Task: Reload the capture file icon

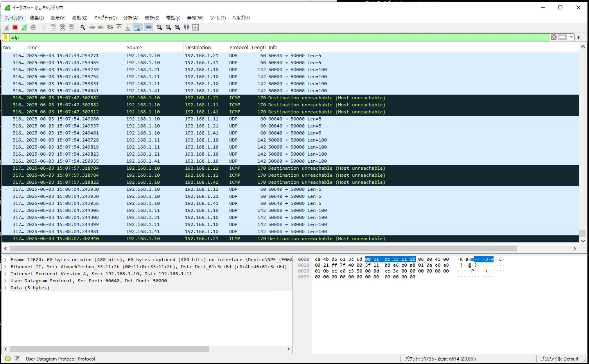Action: coord(71,27)
